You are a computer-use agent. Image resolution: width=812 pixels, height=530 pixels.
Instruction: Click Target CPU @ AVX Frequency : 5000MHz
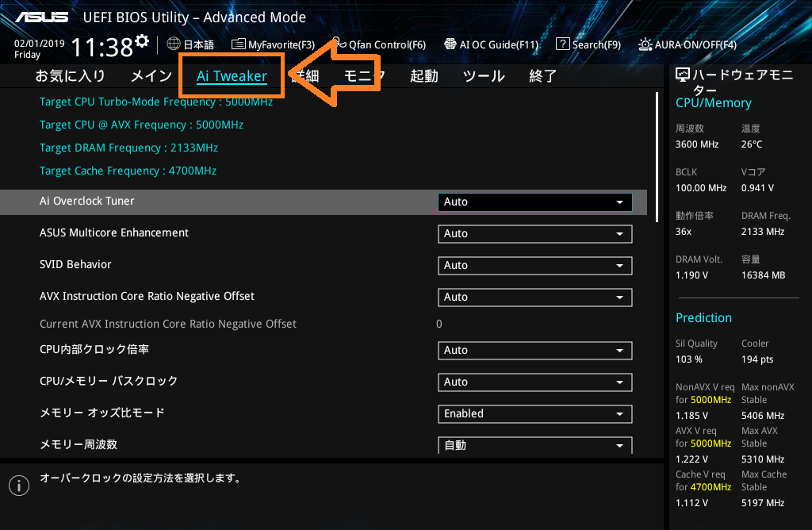(x=141, y=125)
